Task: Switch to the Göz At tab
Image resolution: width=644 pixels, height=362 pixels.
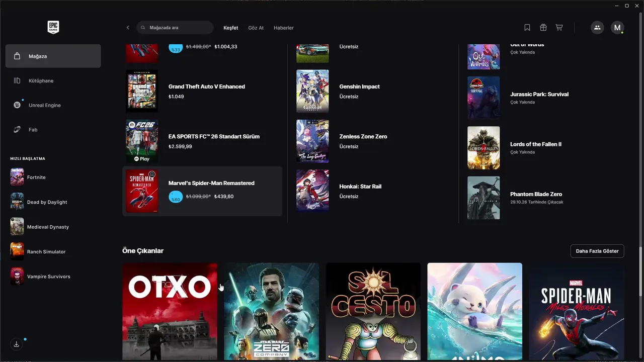Action: point(256,28)
